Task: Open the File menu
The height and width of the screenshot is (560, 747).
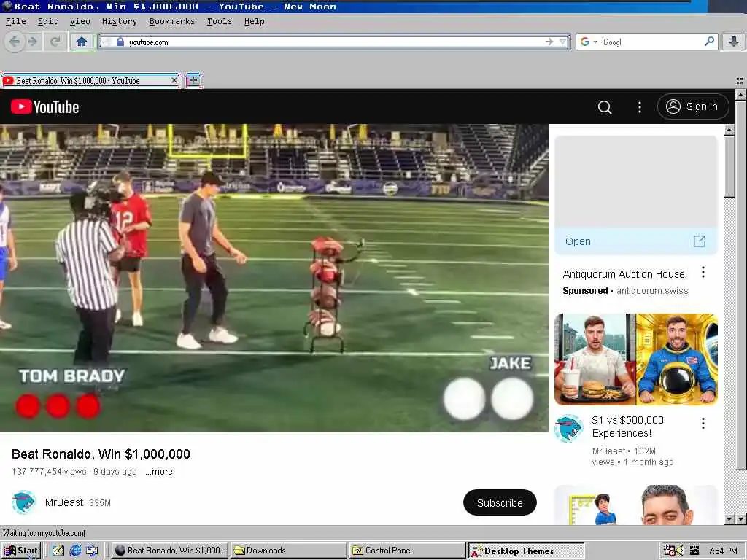Action: (x=16, y=21)
